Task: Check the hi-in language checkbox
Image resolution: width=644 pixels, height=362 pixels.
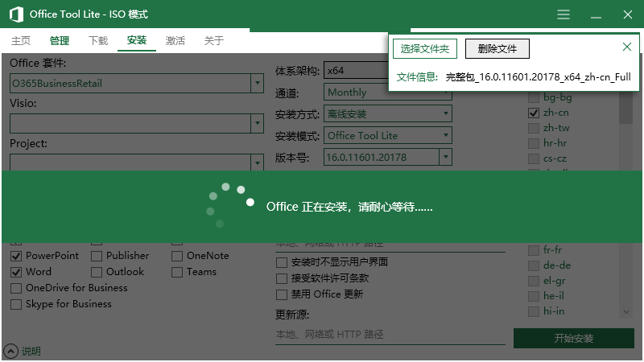Action: (x=534, y=311)
